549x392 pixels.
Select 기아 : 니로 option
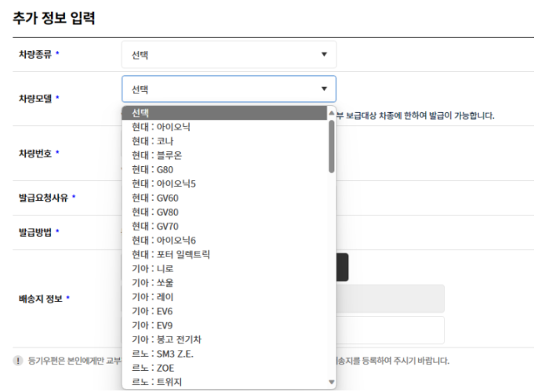click(224, 269)
